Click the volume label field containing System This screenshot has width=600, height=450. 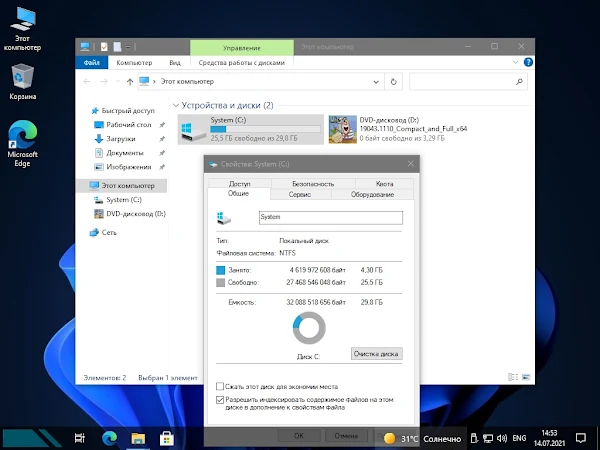[x=331, y=218]
